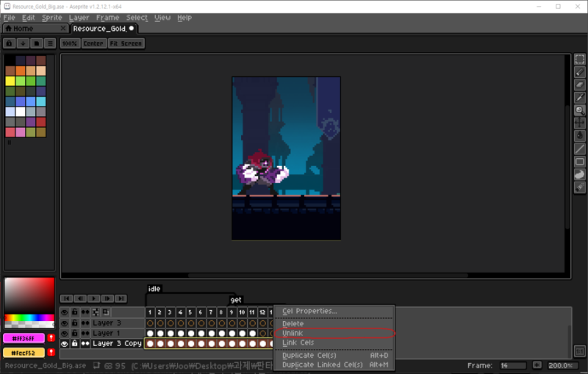Pick the yellow swatch in the palette

click(x=10, y=81)
